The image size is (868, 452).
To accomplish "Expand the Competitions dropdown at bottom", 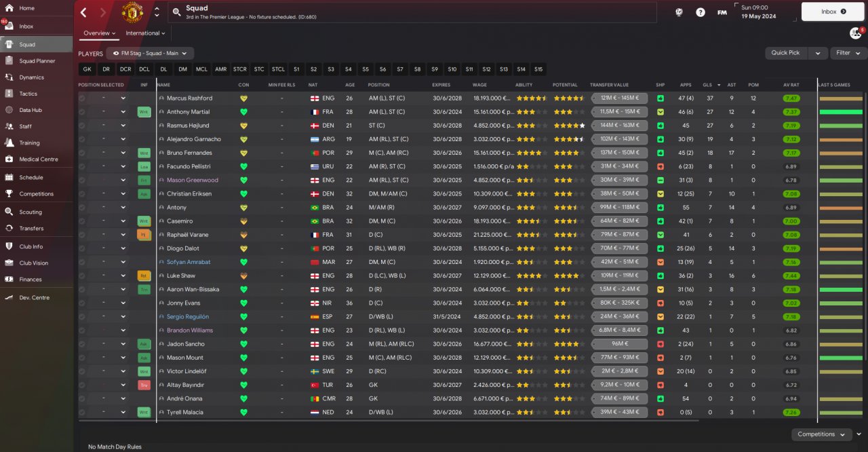I will (x=821, y=434).
